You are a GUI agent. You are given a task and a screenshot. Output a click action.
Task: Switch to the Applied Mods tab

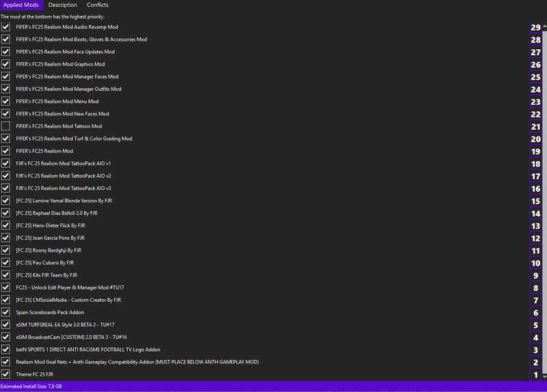click(x=21, y=5)
